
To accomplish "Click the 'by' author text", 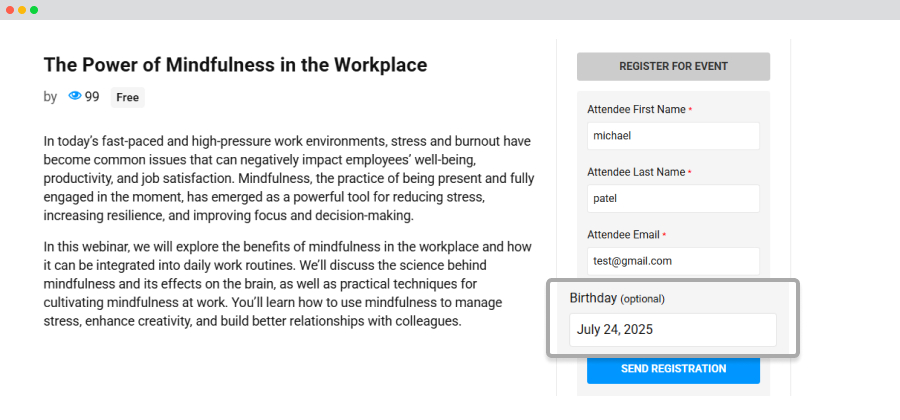I will coord(50,97).
